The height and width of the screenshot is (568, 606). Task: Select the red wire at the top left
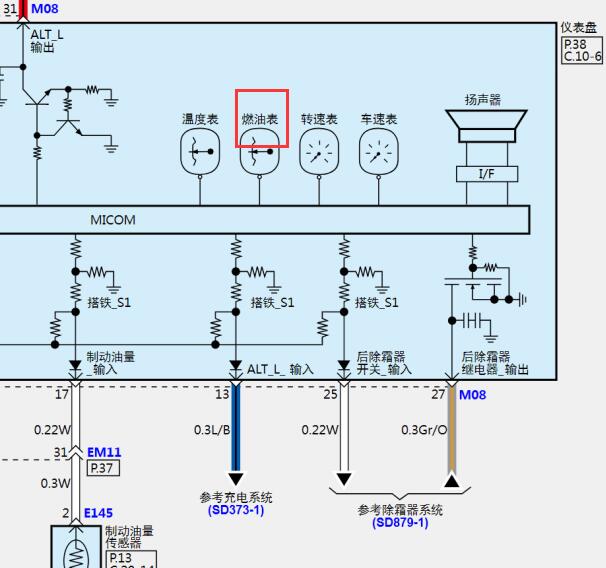(x=23, y=10)
